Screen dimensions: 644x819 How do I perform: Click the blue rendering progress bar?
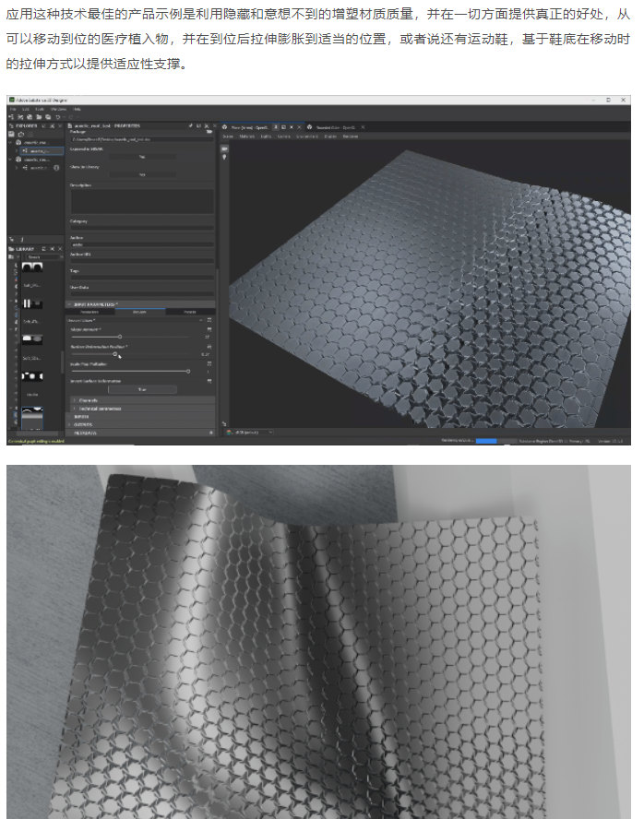point(485,441)
